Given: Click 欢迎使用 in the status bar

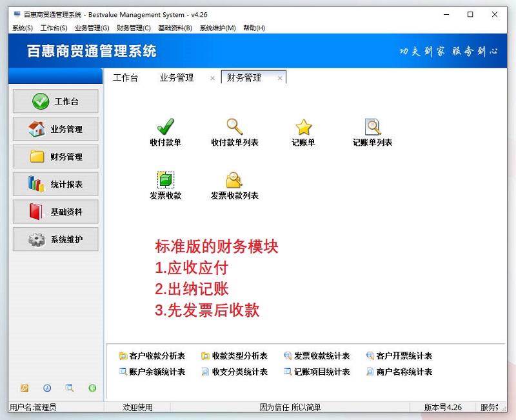Looking at the screenshot, I should [137, 408].
